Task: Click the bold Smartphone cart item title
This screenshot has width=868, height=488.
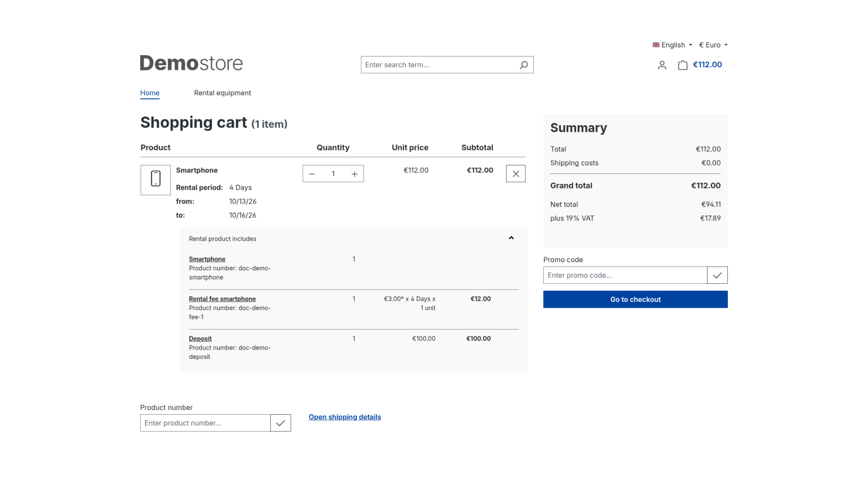Action: [x=197, y=170]
